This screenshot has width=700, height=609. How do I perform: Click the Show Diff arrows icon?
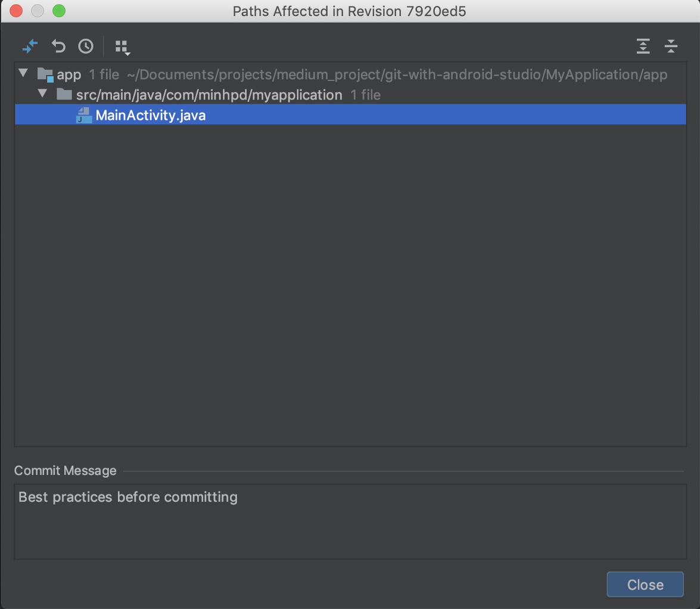(30, 46)
